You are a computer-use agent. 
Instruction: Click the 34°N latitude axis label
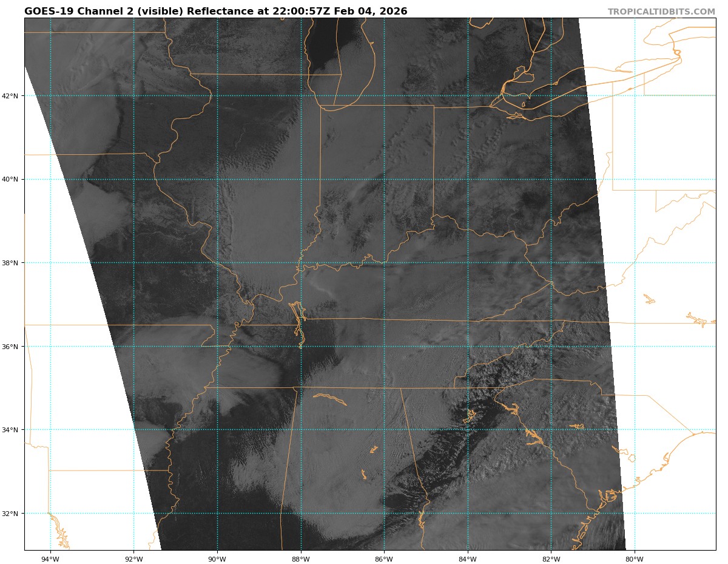pos(13,430)
